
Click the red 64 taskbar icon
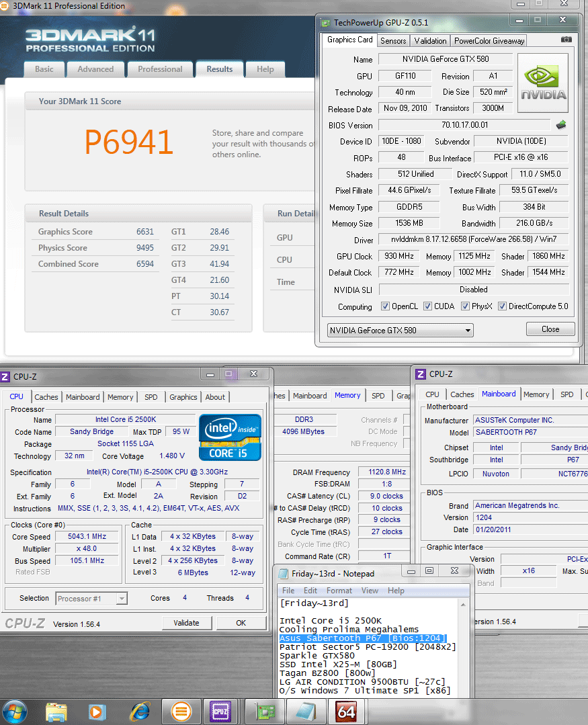346,712
